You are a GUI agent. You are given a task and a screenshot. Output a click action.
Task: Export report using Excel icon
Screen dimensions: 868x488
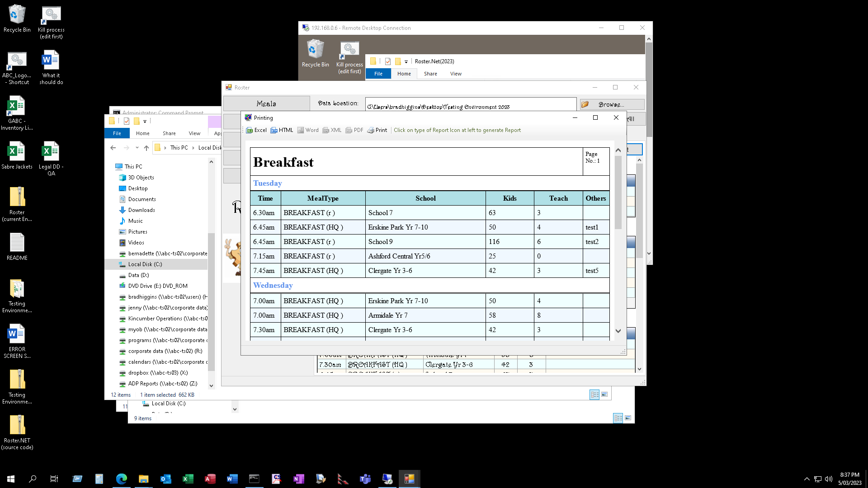point(256,130)
